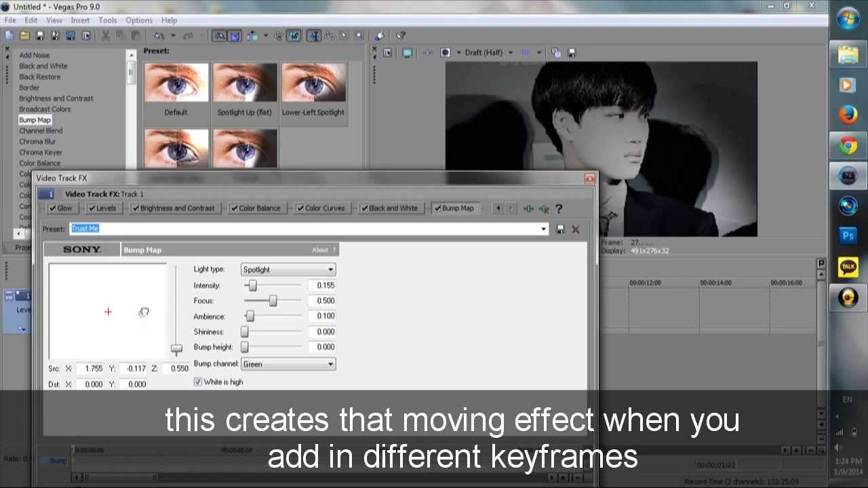868x488 pixels.
Task: Select Add Noise in effects list
Action: pos(35,56)
